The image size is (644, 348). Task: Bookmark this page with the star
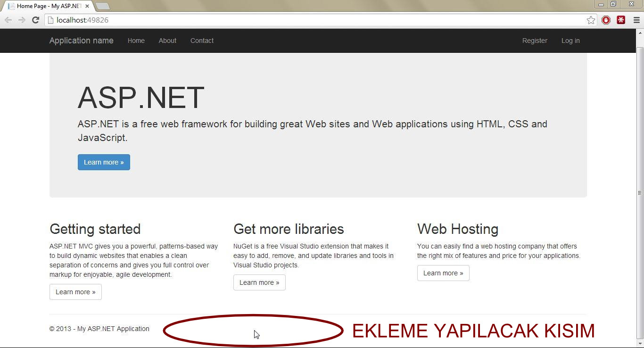click(x=591, y=20)
